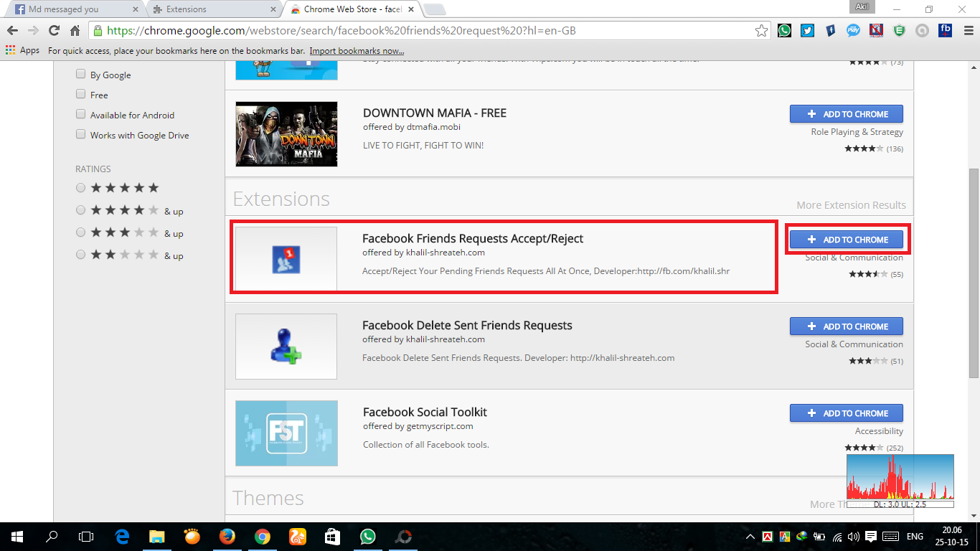
Task: Click the grey circular extension icon
Action: (922, 31)
